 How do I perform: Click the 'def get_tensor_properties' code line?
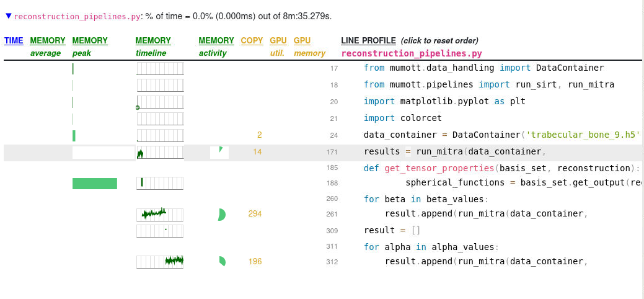click(502, 168)
